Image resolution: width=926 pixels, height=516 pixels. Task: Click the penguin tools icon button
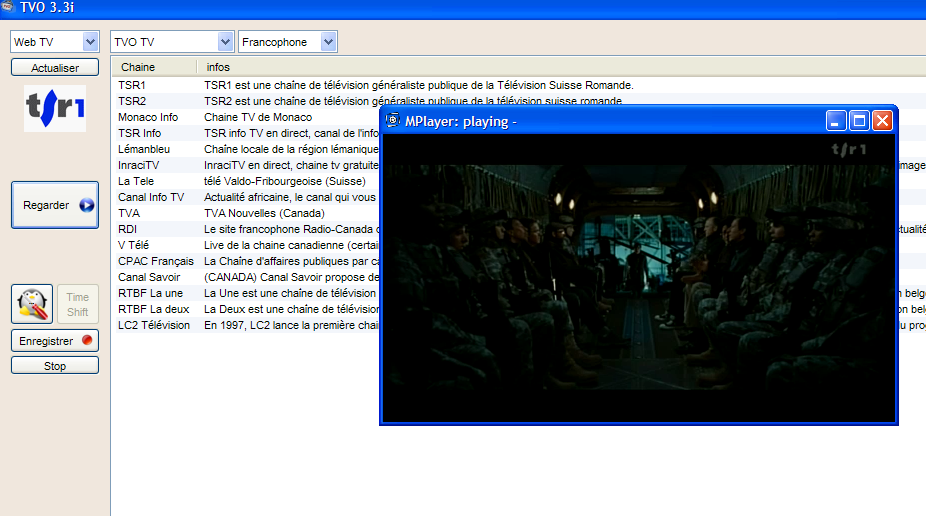(x=32, y=304)
